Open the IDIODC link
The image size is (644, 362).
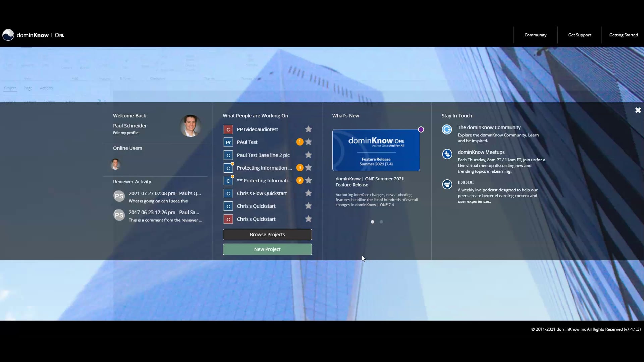coord(466,182)
